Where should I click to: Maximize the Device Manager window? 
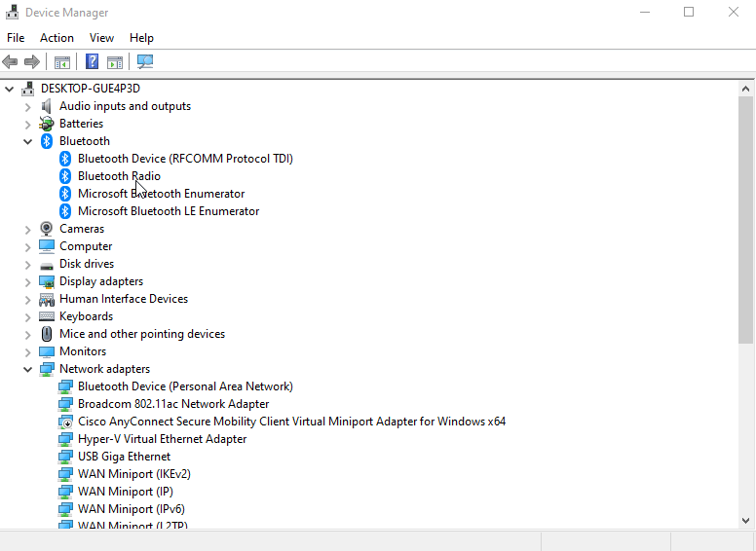pos(689,12)
